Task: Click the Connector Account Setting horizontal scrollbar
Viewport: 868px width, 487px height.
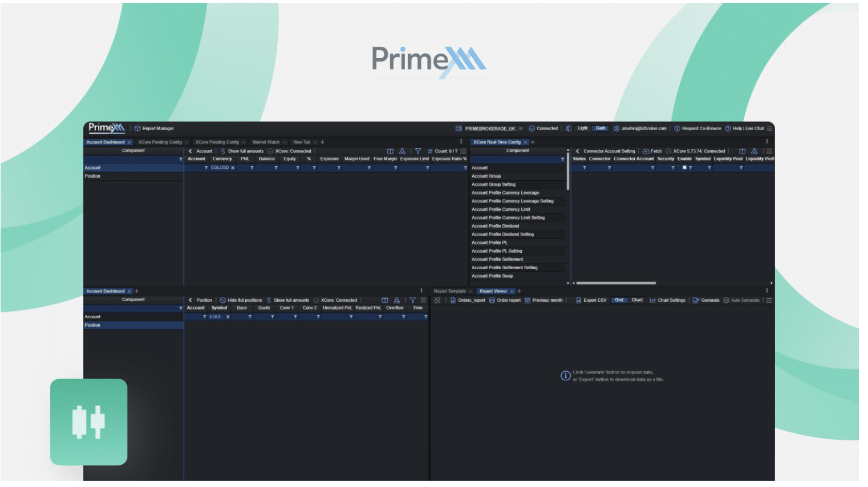Action: click(x=616, y=283)
